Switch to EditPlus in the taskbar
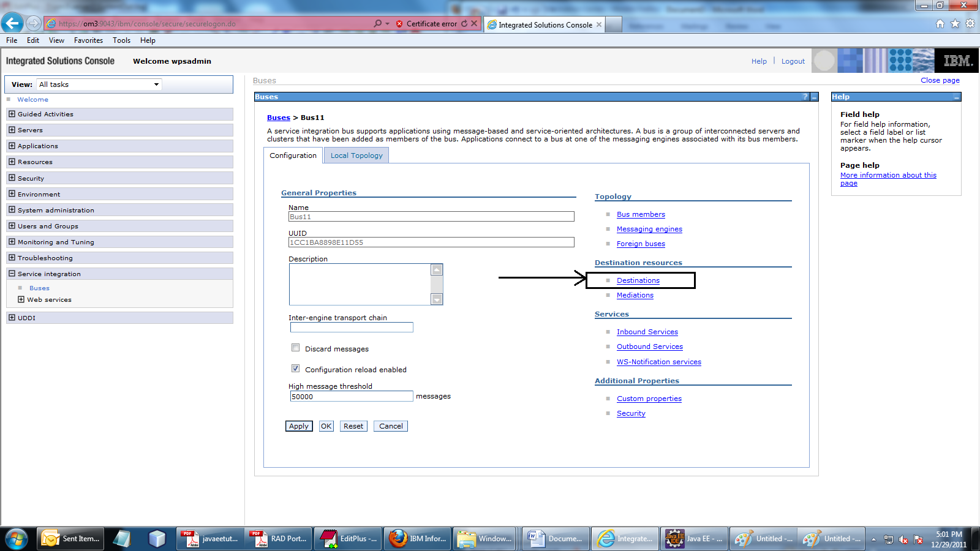This screenshot has width=980, height=551. 349,539
